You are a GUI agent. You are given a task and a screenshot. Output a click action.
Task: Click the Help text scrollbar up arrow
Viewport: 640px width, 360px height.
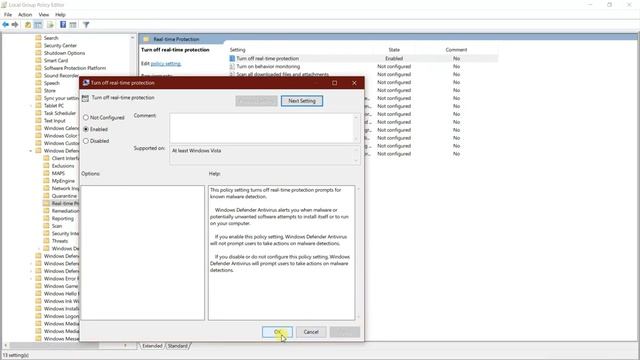359,189
